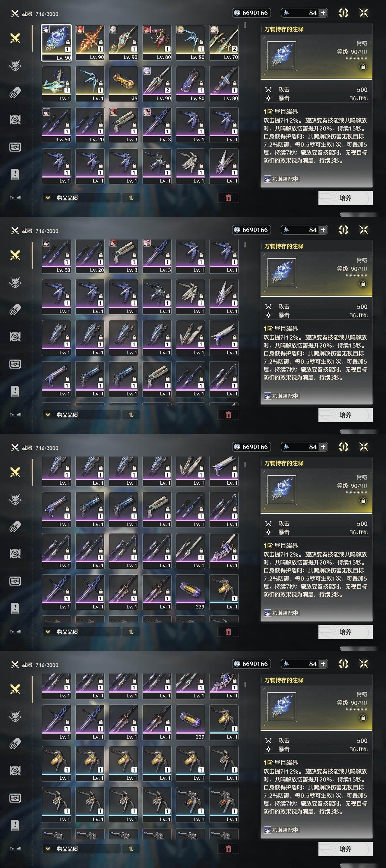The height and width of the screenshot is (868, 386).
Task: Toggle the sort order arrows next to 物品品质, topmost view
Action: click(131, 198)
